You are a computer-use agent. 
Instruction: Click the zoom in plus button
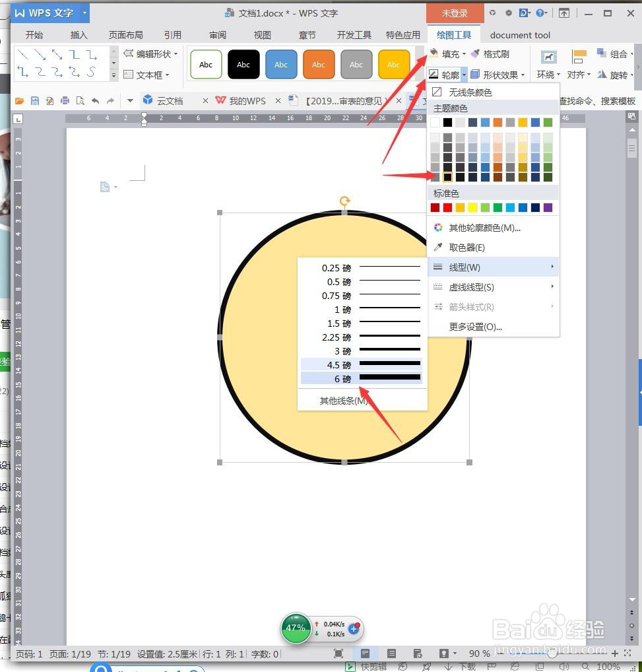(614, 654)
